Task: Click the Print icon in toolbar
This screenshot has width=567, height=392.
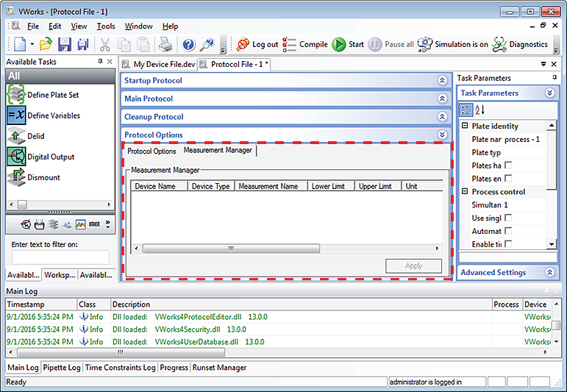Action: (x=166, y=45)
